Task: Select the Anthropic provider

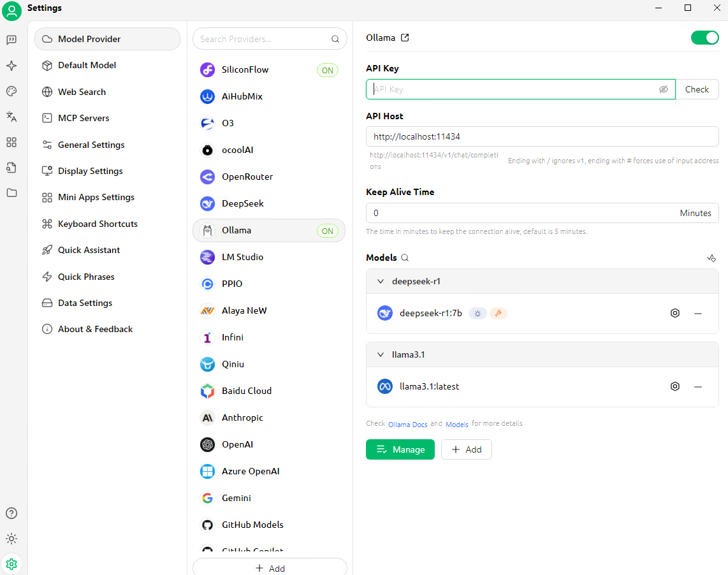Action: 269,418
